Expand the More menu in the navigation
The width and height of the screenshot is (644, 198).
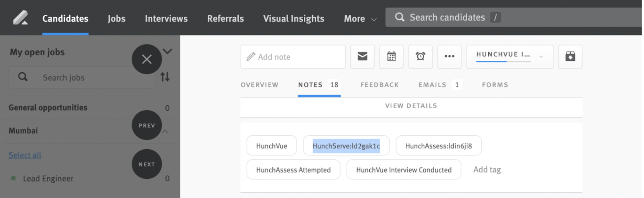pos(360,19)
